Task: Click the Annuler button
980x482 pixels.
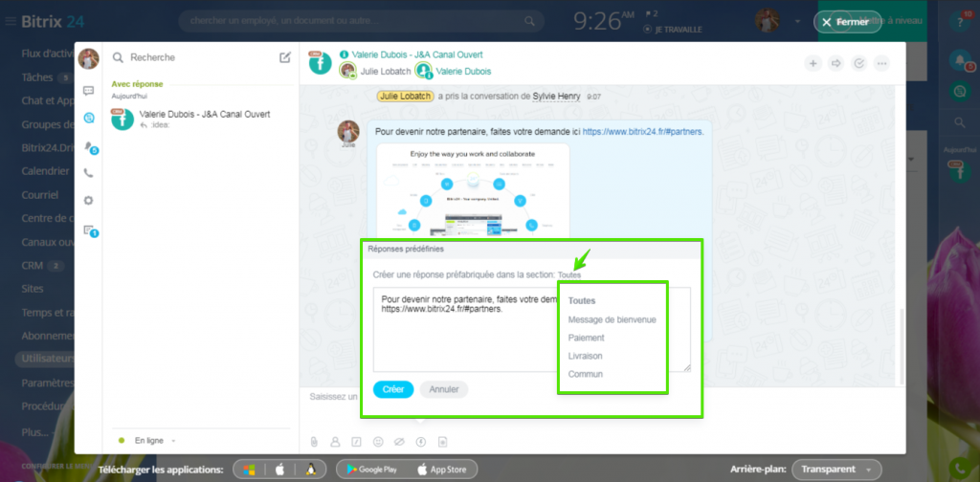Action: click(444, 389)
